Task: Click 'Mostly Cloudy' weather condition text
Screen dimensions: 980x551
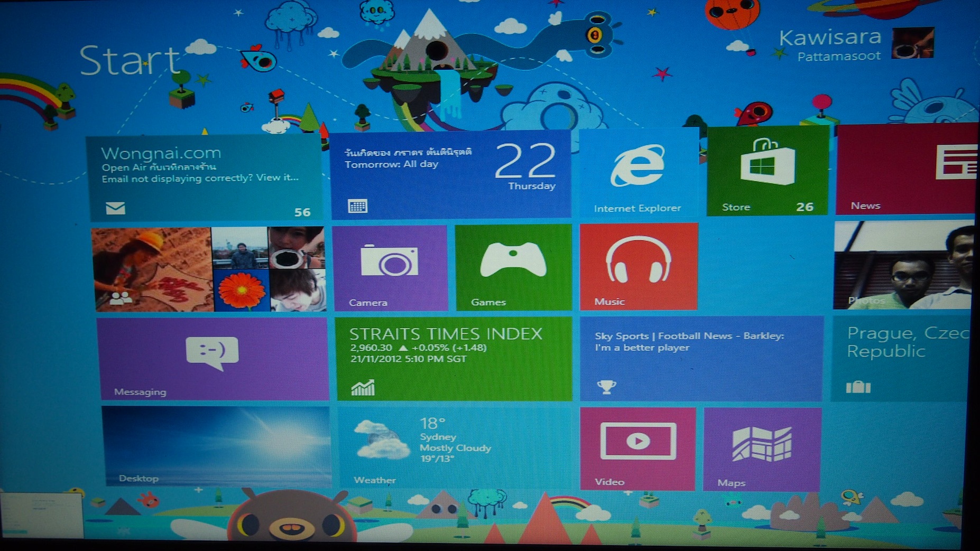Action: [x=455, y=448]
